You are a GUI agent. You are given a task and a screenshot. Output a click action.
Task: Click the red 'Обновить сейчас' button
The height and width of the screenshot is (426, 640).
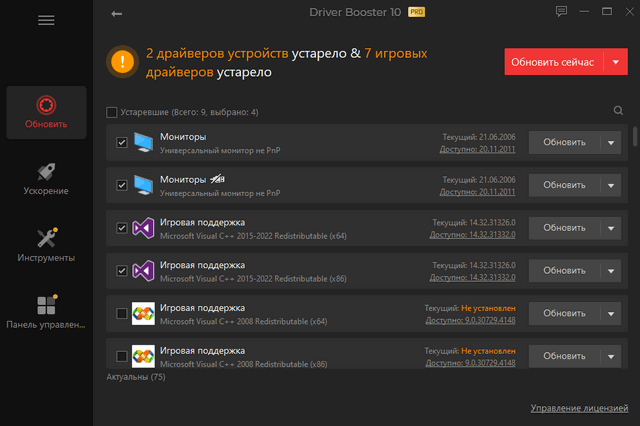[x=552, y=62]
